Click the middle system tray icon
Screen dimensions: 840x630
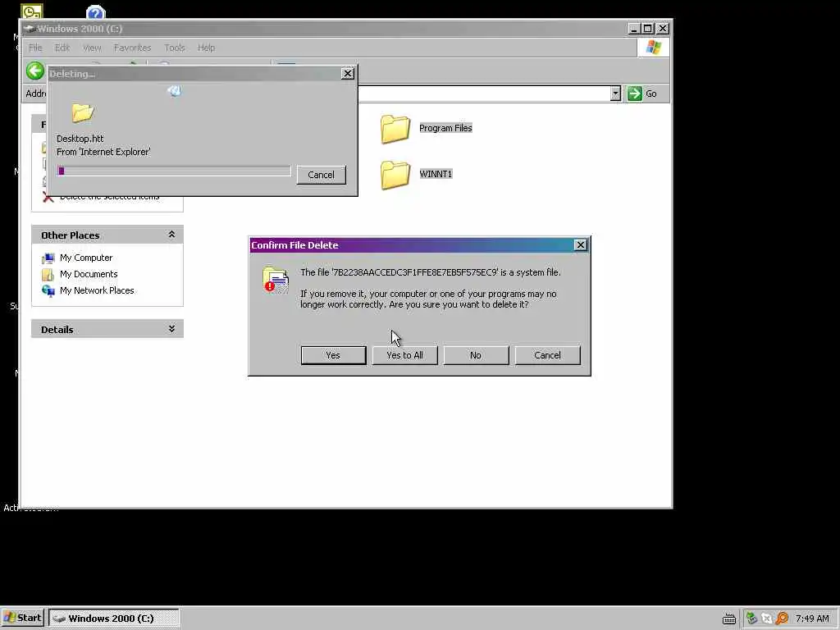coord(767,619)
